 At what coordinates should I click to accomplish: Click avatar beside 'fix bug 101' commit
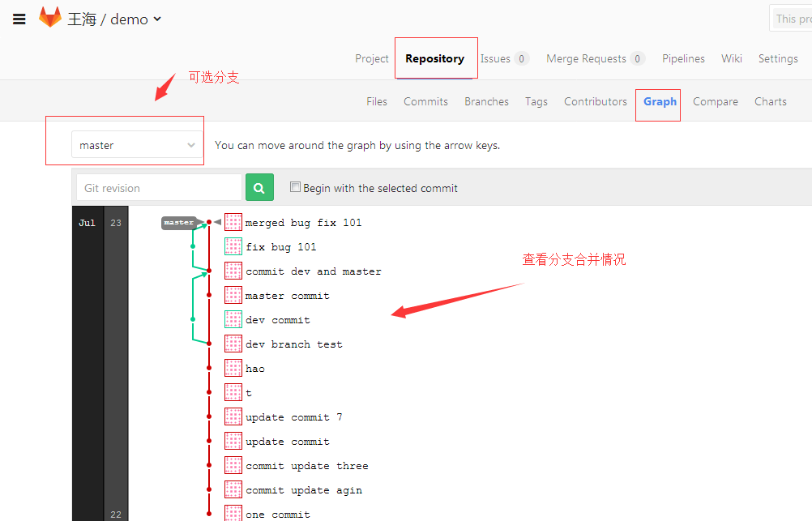(233, 246)
